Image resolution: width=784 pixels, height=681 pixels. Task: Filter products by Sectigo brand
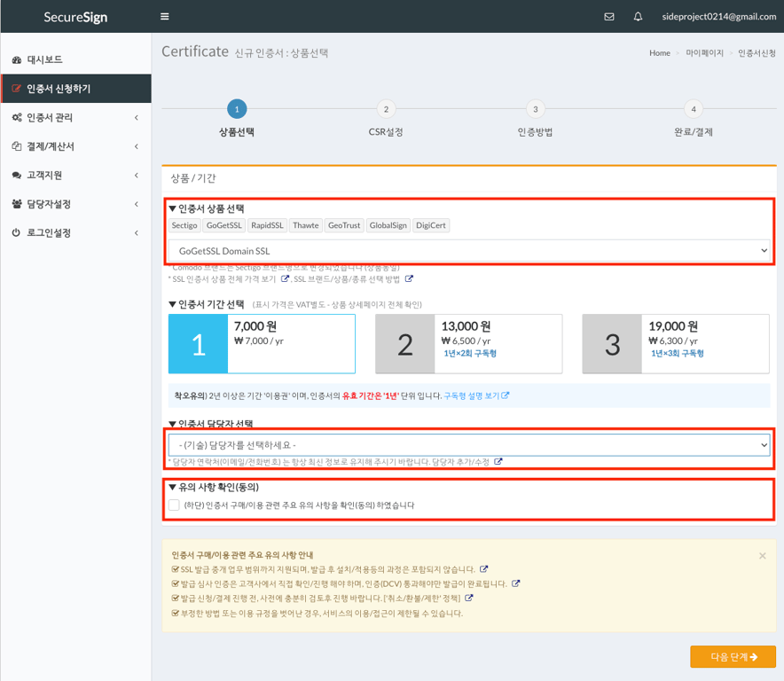tap(184, 225)
